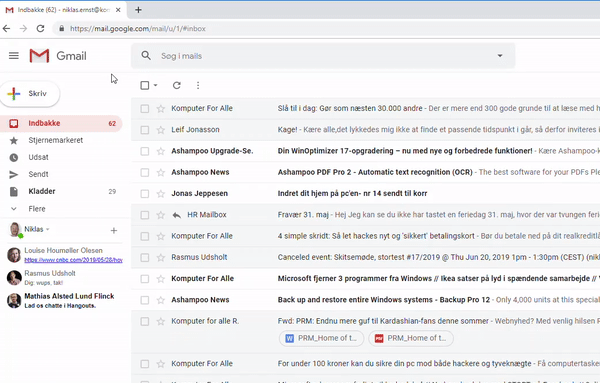Open the three-dot More options menu
This screenshot has width=600, height=383.
[x=198, y=85]
